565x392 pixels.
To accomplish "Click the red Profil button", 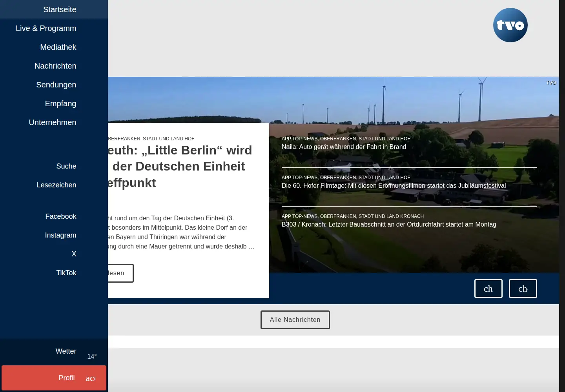I will 54,378.
